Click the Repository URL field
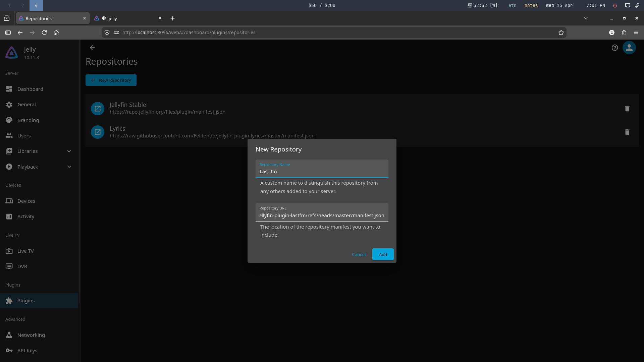This screenshot has width=644, height=362. click(x=322, y=212)
